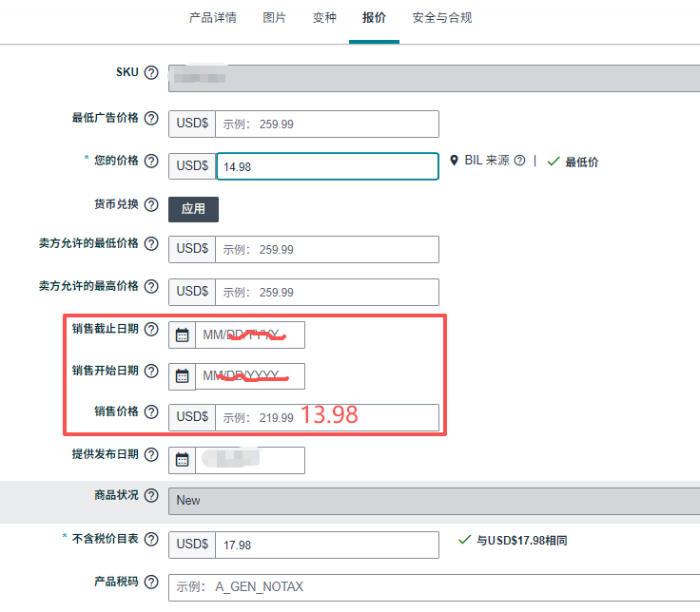This screenshot has height=612, width=700.
Task: Click help icon for 商品状况
Action: tap(151, 495)
